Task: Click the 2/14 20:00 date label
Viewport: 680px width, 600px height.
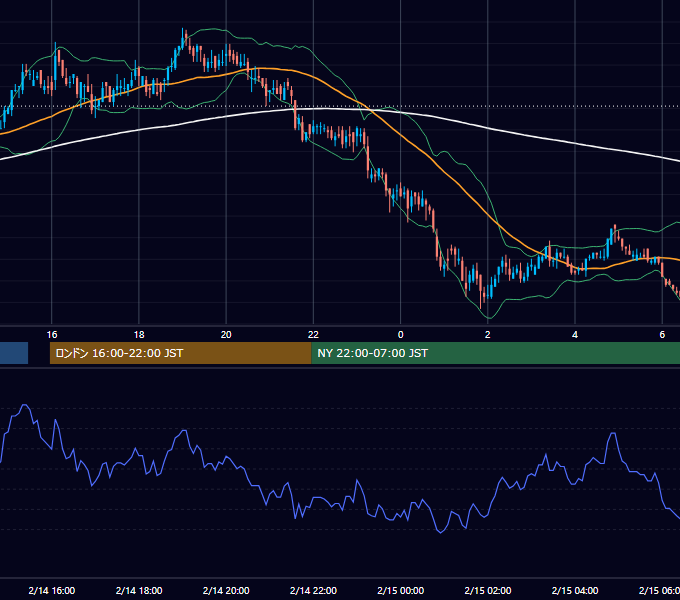Action: click(x=226, y=590)
